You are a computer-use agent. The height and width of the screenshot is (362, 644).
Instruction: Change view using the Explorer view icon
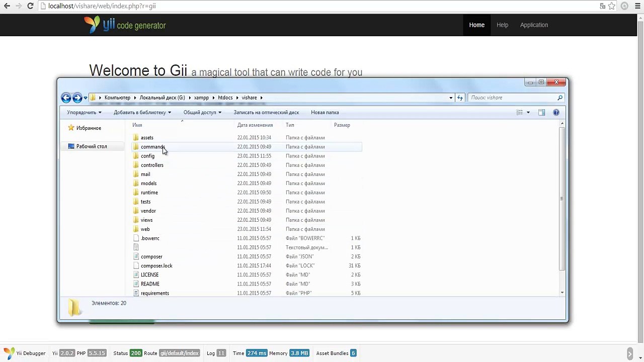[520, 113]
